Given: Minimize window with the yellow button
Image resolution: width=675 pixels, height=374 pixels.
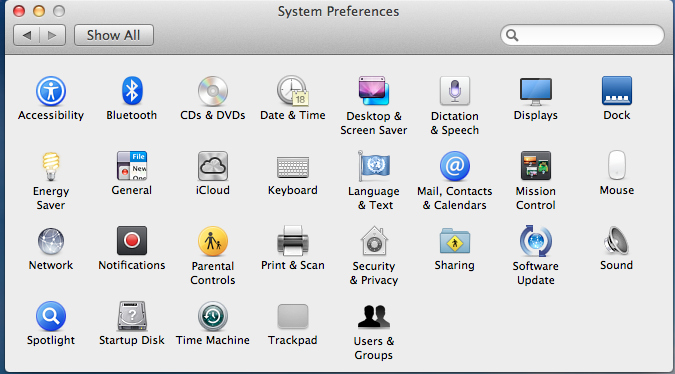Looking at the screenshot, I should coord(39,11).
